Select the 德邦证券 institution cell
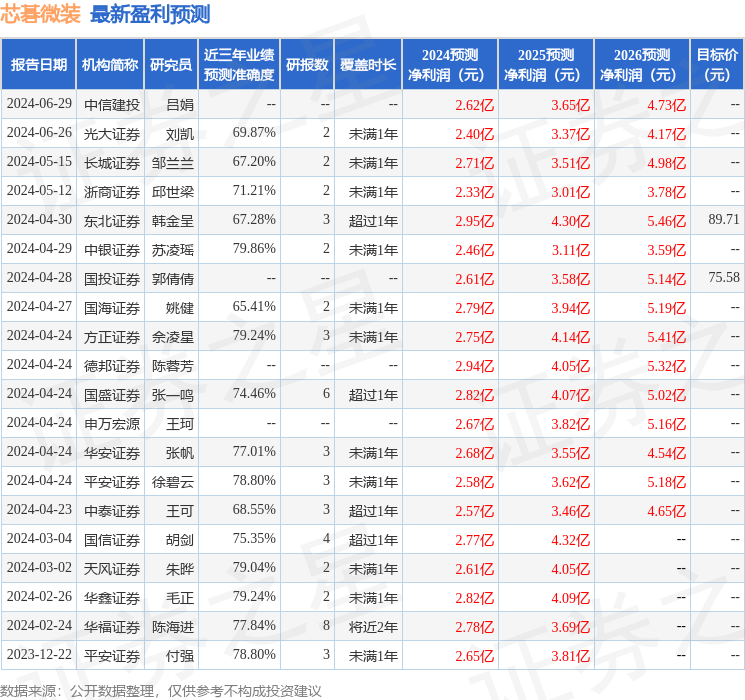 click(x=112, y=366)
